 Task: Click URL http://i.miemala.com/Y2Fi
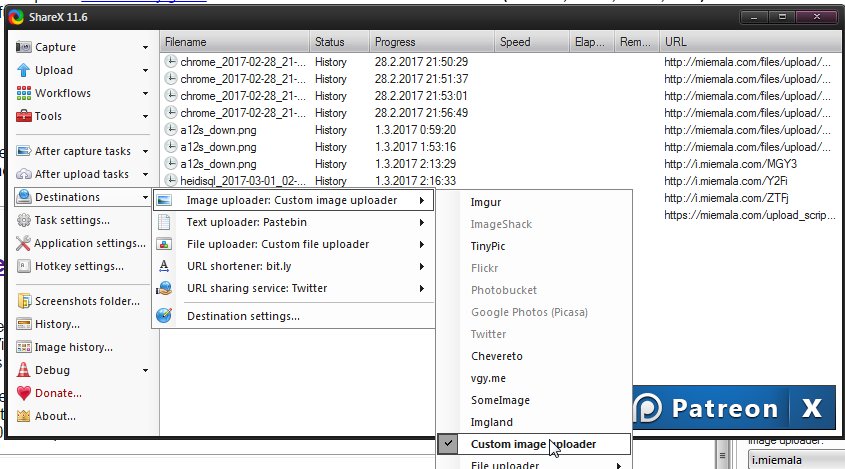pyautogui.click(x=725, y=181)
